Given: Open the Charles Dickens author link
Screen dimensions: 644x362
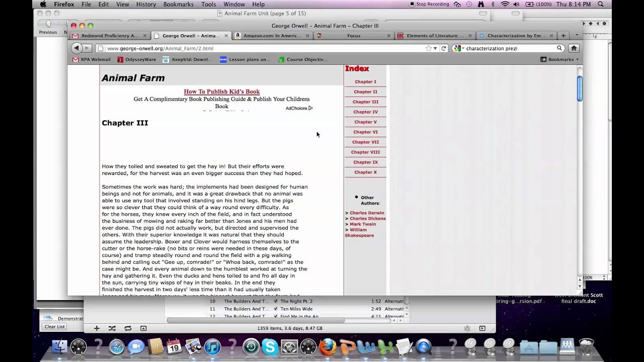Looking at the screenshot, I should (x=368, y=218).
